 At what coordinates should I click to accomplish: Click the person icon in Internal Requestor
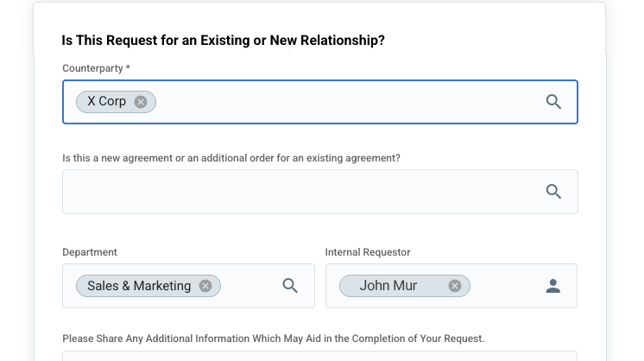pyautogui.click(x=553, y=286)
